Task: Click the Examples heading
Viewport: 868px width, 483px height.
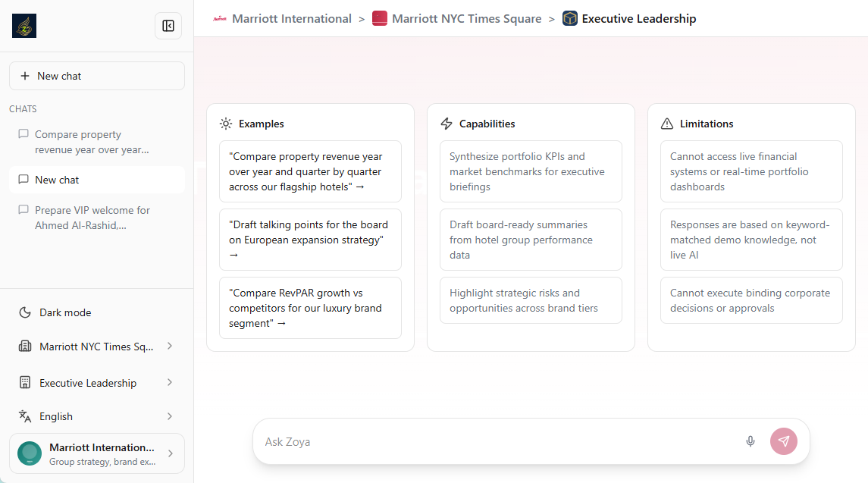Action: click(262, 124)
